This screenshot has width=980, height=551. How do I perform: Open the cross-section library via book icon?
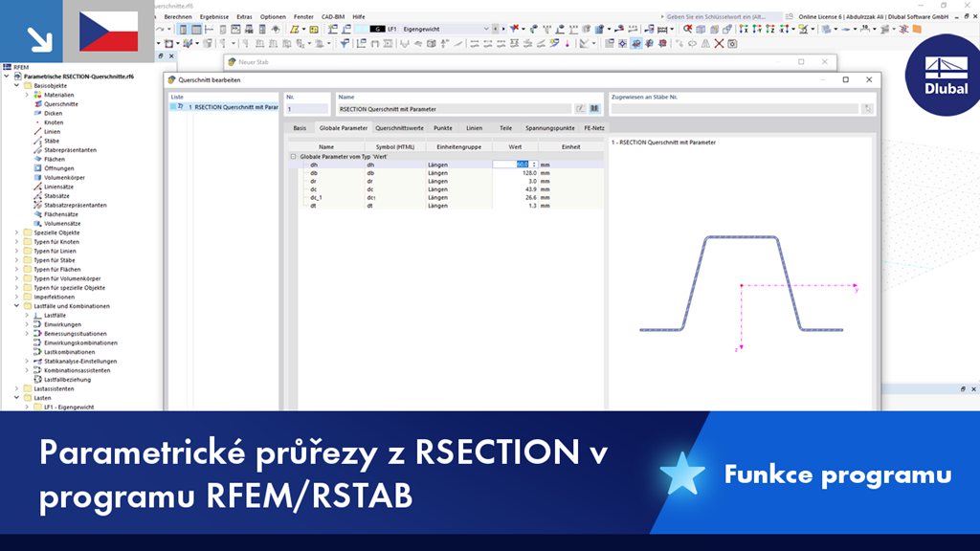[x=593, y=106]
